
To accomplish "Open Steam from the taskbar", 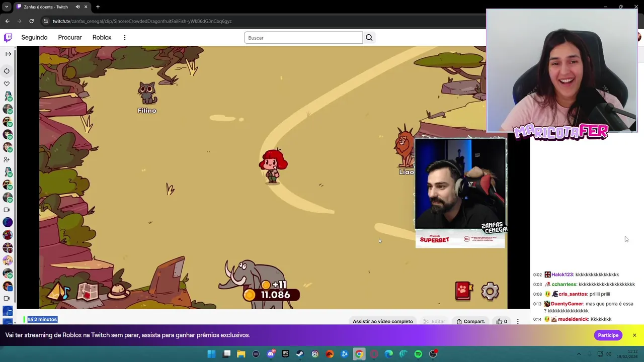I will 300,354.
